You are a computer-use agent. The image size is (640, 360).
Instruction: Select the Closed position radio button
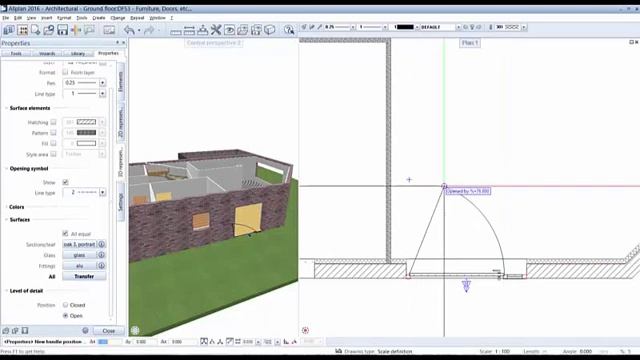tap(65, 305)
